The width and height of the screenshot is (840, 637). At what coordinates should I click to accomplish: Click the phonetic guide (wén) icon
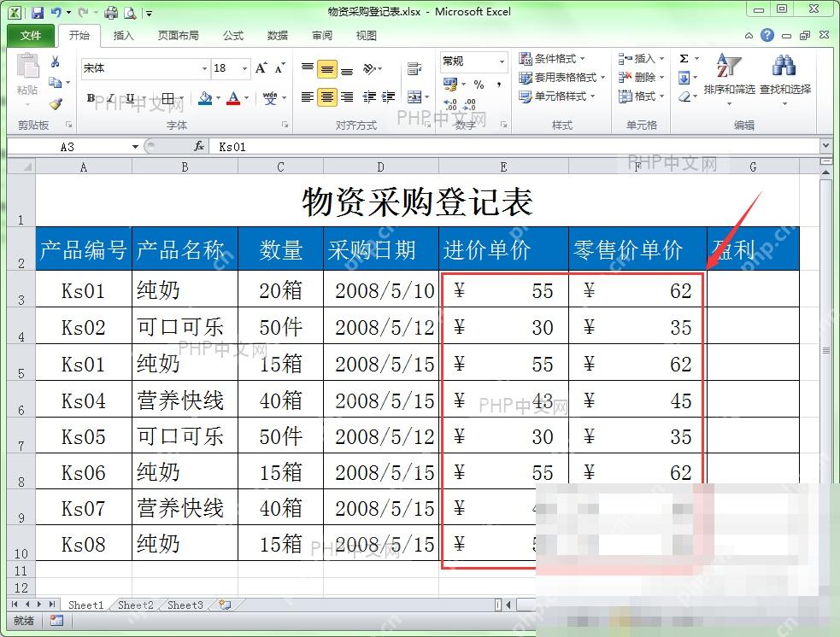pyautogui.click(x=270, y=98)
